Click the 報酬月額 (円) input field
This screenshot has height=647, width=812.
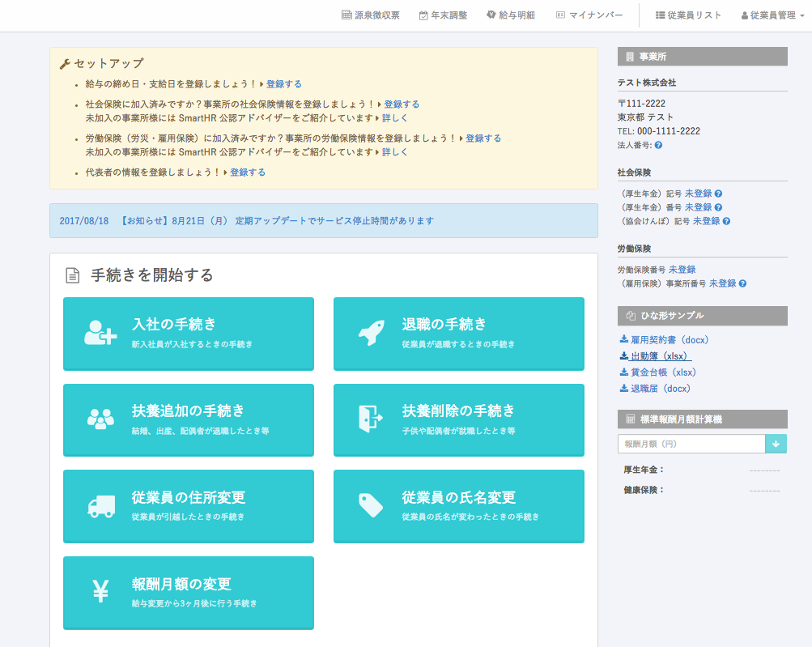point(692,444)
